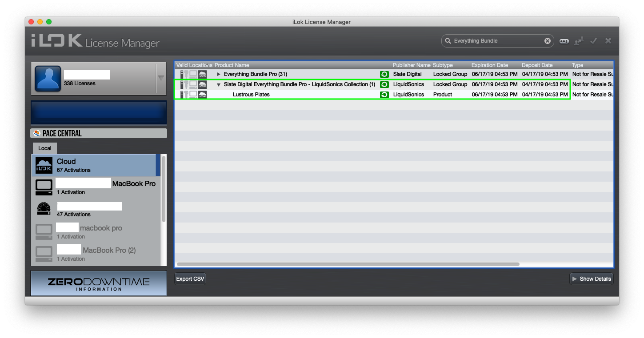Click Slate Digital publisher cell

tap(408, 74)
